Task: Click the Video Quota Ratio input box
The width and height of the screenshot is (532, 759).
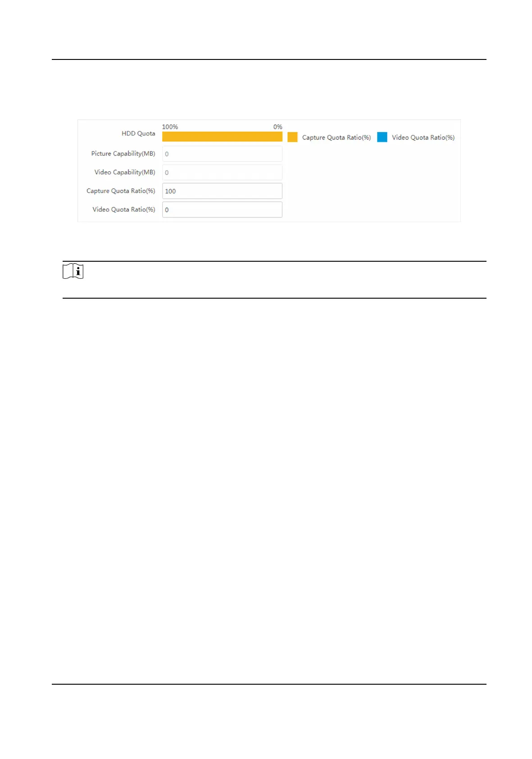Action: (x=222, y=210)
